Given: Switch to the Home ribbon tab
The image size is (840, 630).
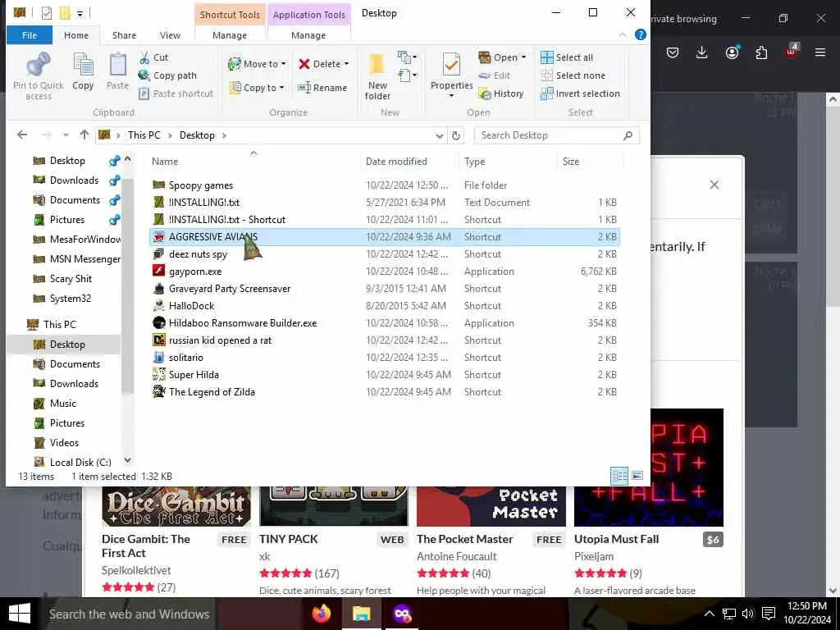Looking at the screenshot, I should click(x=76, y=35).
